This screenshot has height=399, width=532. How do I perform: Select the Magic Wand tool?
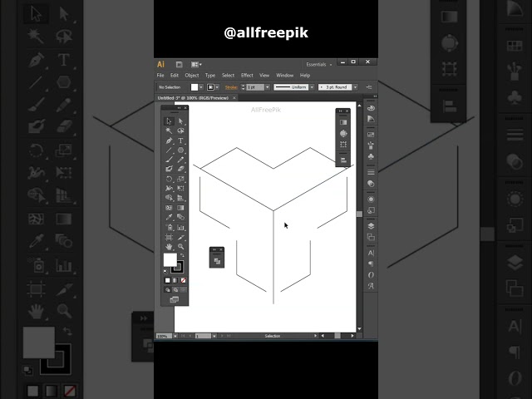tap(169, 131)
